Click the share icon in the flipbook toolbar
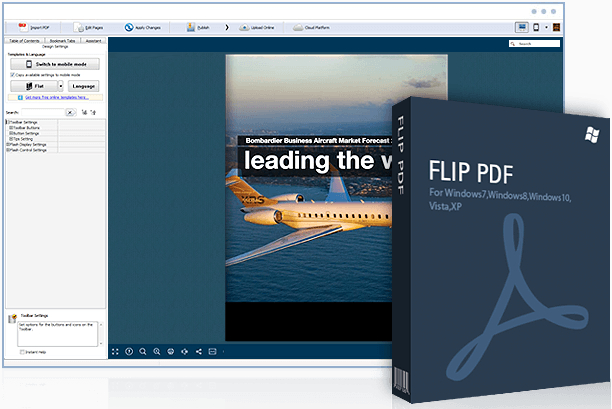 (199, 351)
